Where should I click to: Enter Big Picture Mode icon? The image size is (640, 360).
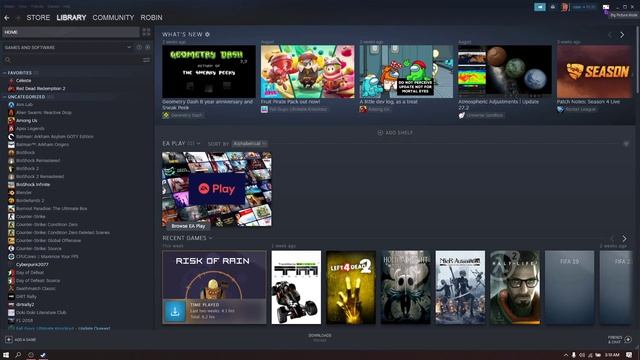click(x=606, y=7)
